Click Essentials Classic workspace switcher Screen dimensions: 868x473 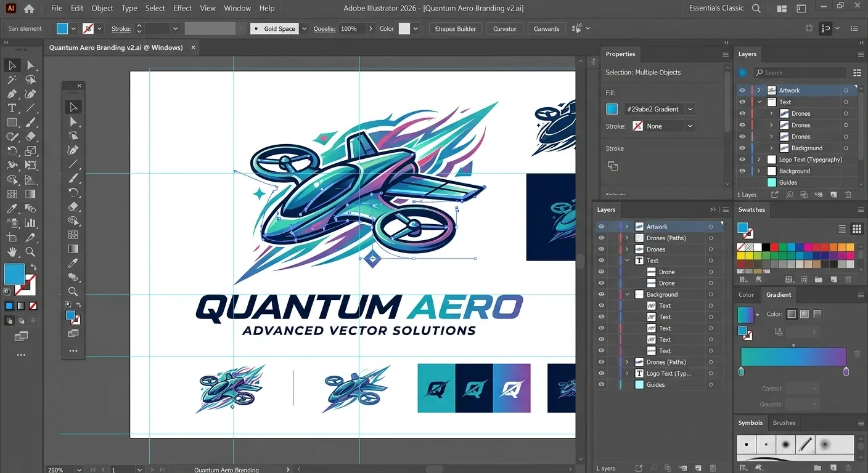(x=716, y=9)
